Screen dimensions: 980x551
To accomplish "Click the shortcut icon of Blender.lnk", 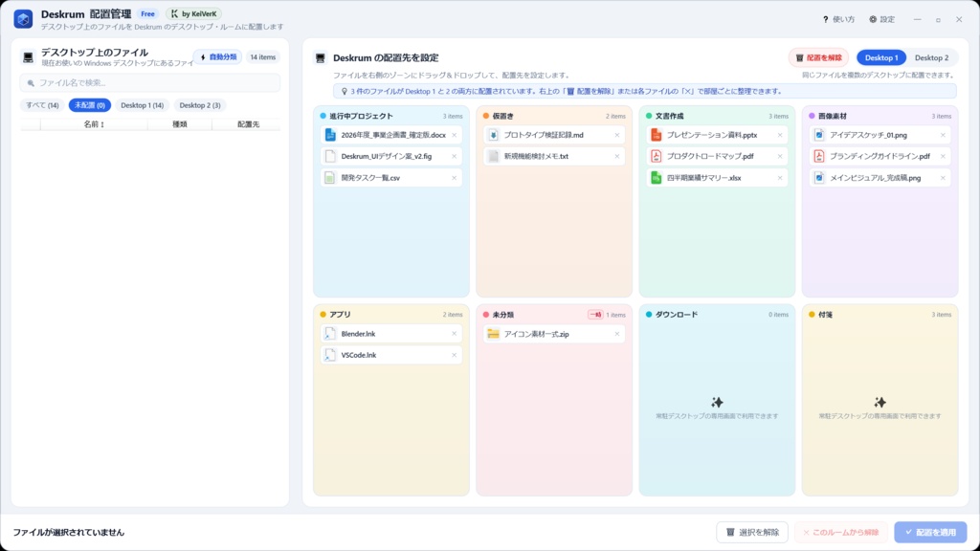I will point(330,334).
